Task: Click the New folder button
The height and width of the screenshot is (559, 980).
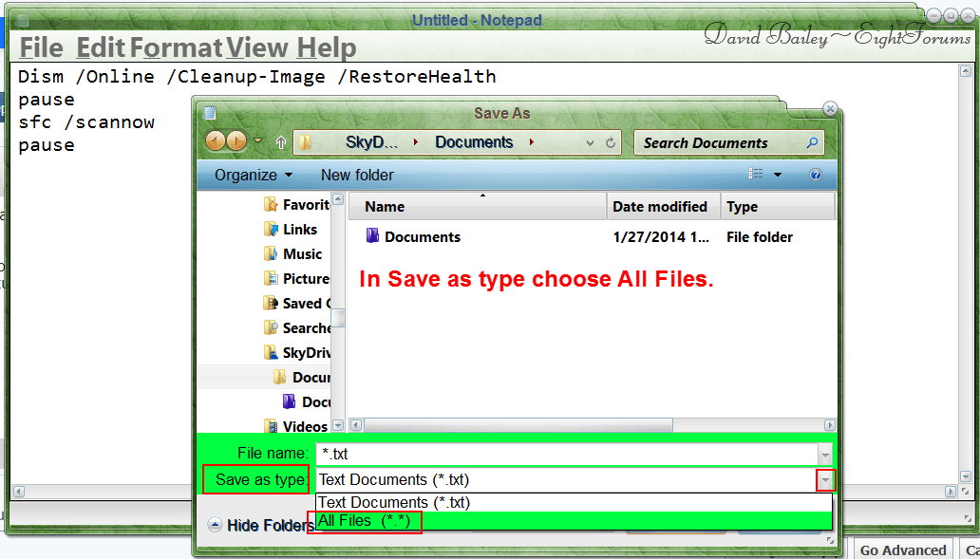Action: [357, 175]
